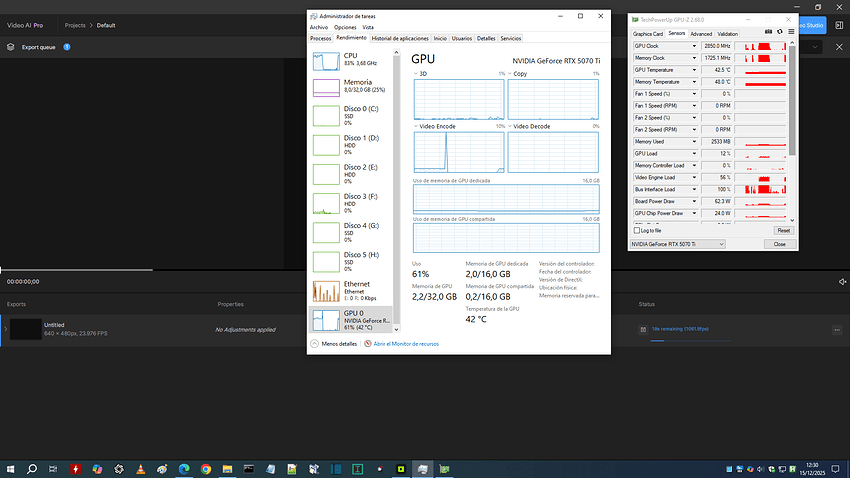Viewport: 850px width, 478px height.
Task: Open VLC from the taskbar
Action: 140,468
